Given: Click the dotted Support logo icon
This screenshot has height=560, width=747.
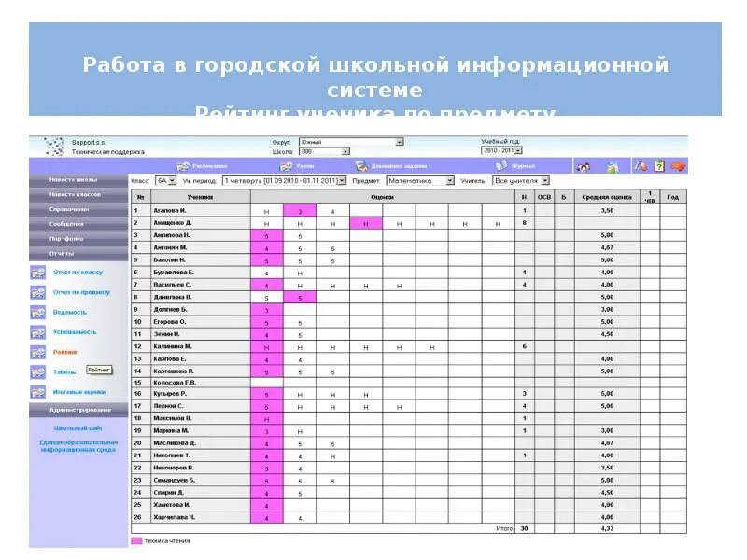Looking at the screenshot, I should (x=54, y=147).
